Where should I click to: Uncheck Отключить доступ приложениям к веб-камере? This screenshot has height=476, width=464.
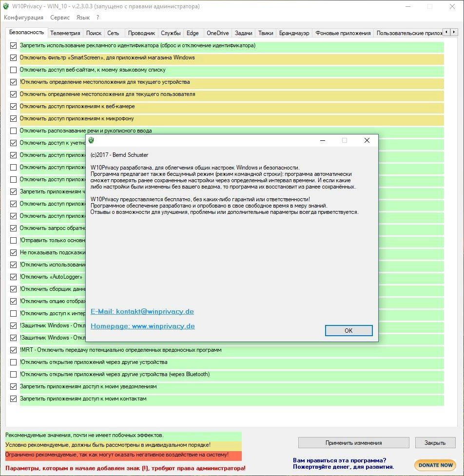13,106
